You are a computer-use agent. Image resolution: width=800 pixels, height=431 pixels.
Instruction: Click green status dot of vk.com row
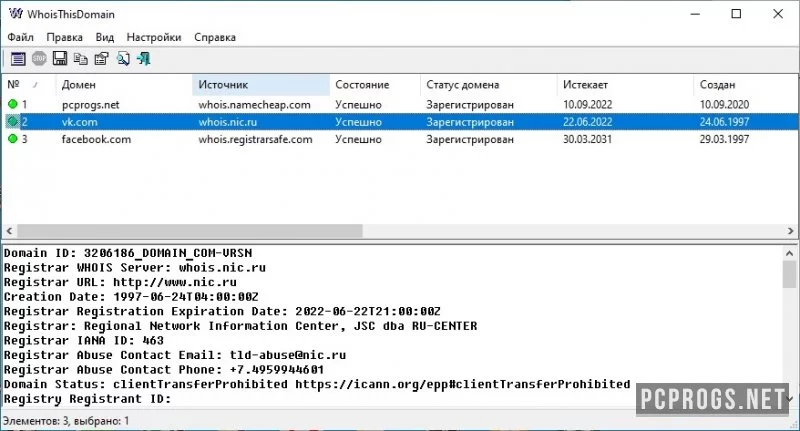[13, 121]
